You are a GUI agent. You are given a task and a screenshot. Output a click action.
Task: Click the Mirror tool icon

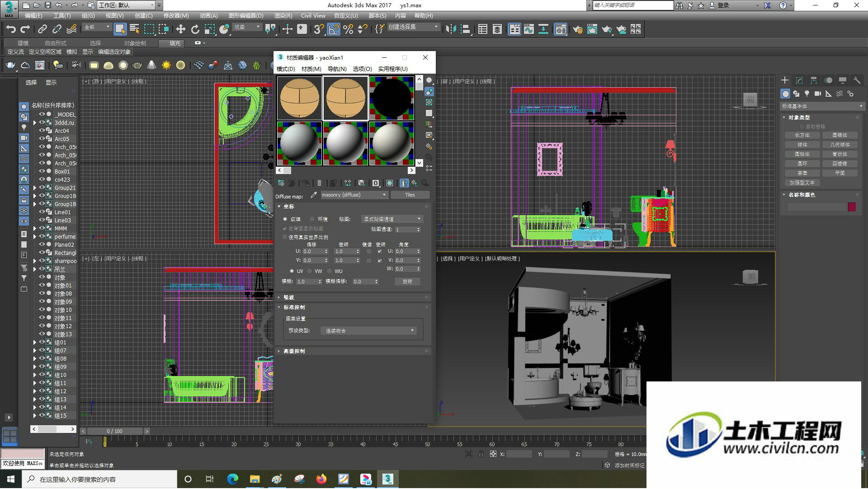pos(451,29)
